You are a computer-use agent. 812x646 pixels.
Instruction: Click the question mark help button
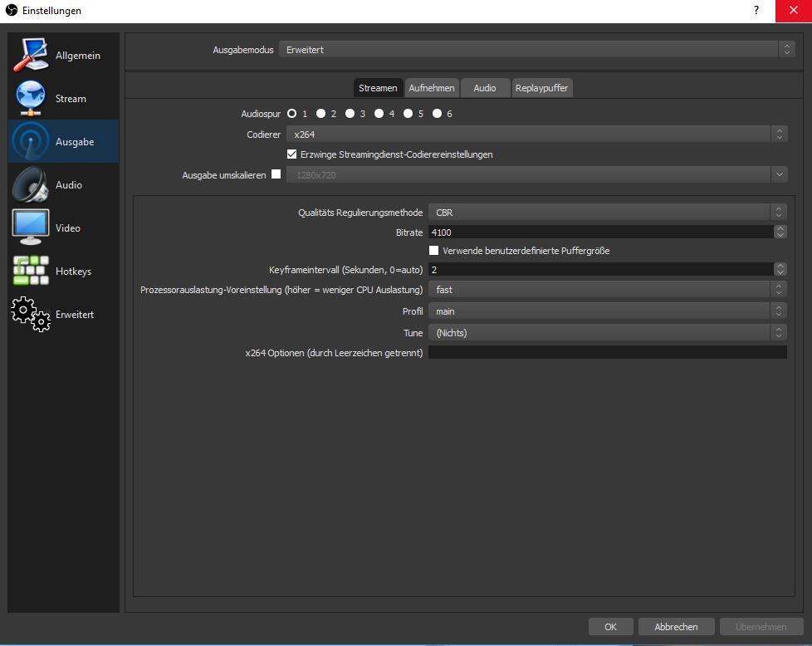pos(756,10)
